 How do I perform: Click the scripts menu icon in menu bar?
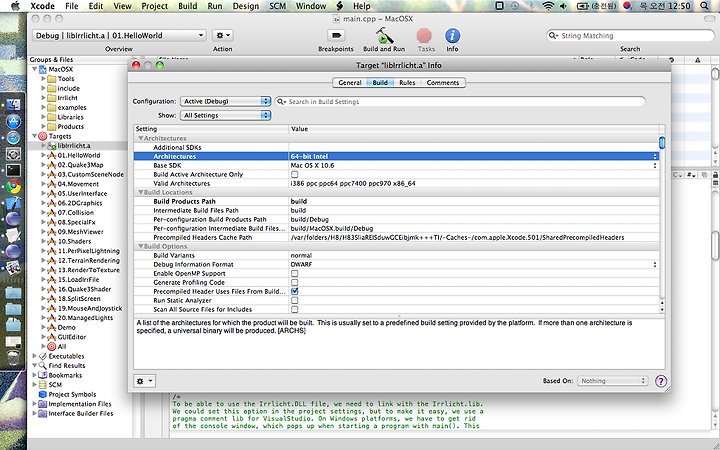click(x=340, y=6)
